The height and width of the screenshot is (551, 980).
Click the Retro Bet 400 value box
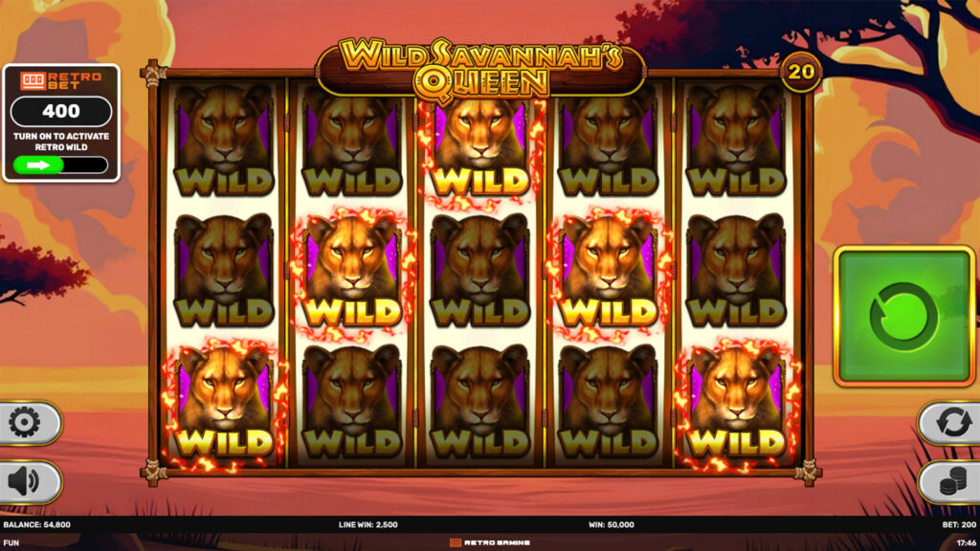click(61, 111)
